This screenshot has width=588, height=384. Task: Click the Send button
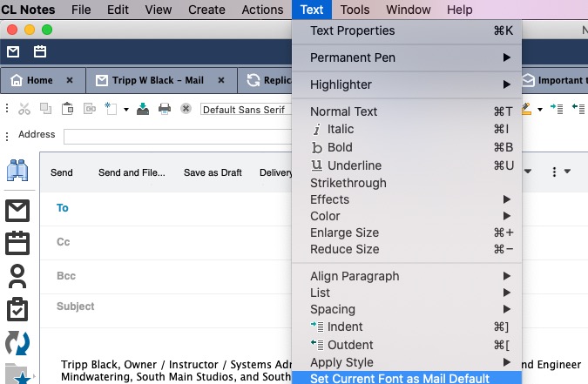coord(62,172)
